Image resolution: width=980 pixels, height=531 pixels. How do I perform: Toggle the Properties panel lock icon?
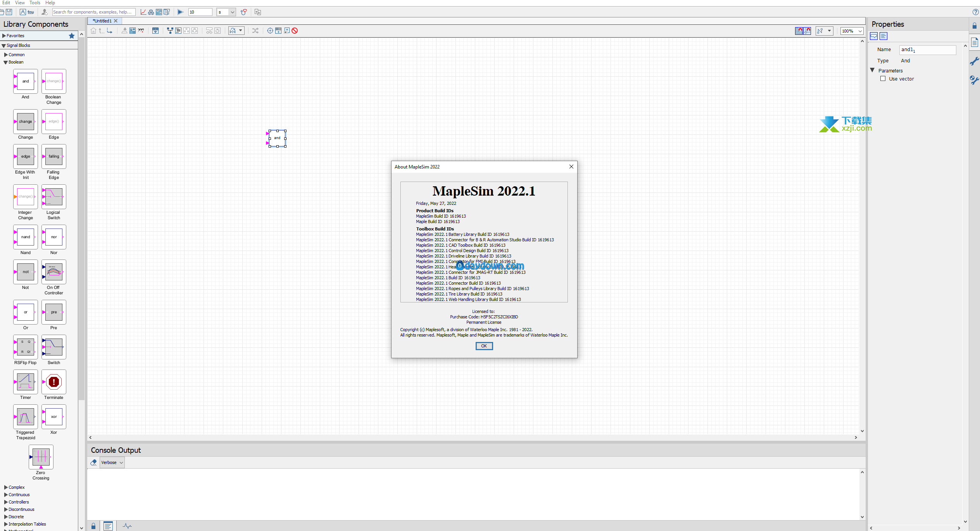coord(975,26)
